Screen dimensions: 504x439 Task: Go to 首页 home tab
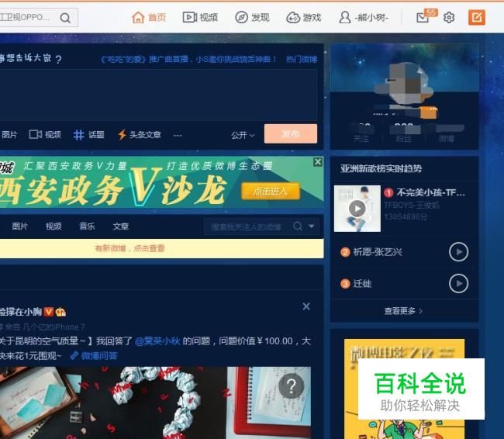tap(149, 17)
